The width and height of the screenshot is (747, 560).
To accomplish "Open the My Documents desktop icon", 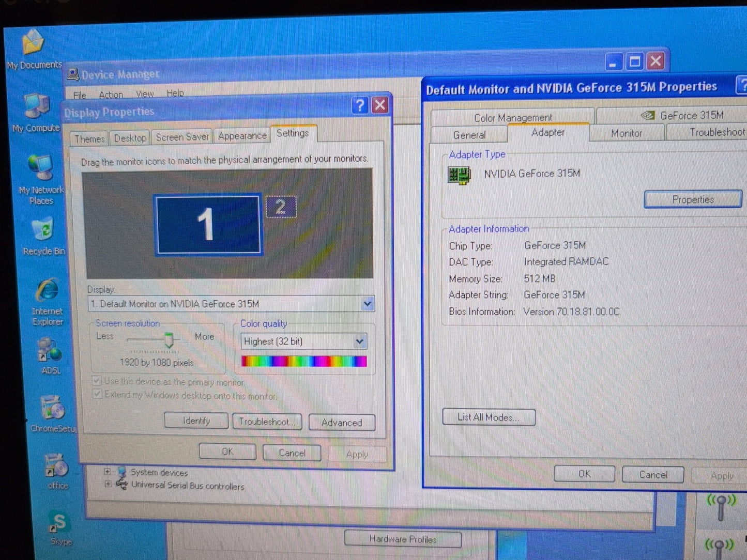I will [x=33, y=42].
